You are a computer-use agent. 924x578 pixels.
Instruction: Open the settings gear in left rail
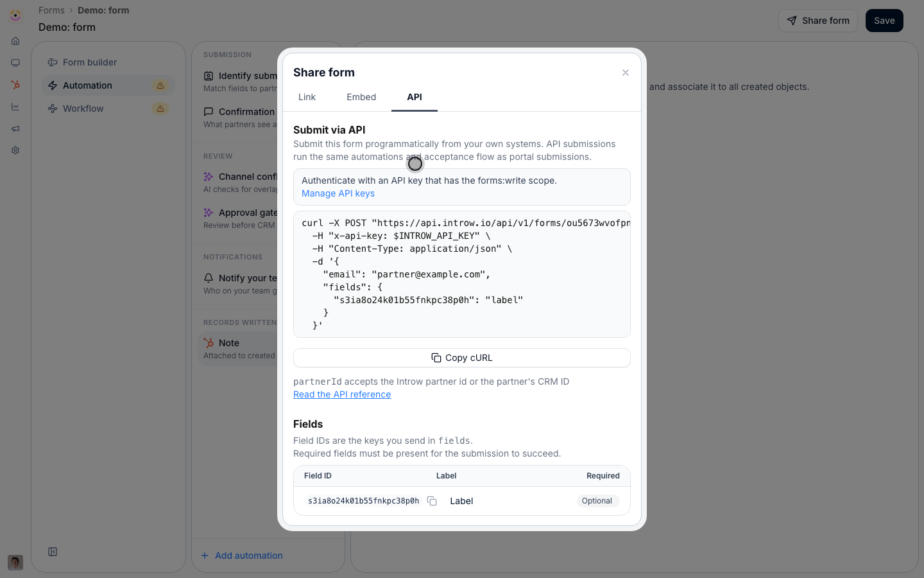tap(15, 150)
